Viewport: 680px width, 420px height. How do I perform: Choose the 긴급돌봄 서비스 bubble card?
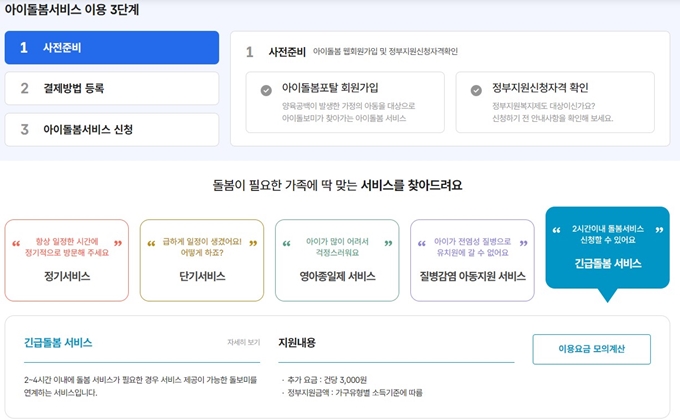point(608,248)
